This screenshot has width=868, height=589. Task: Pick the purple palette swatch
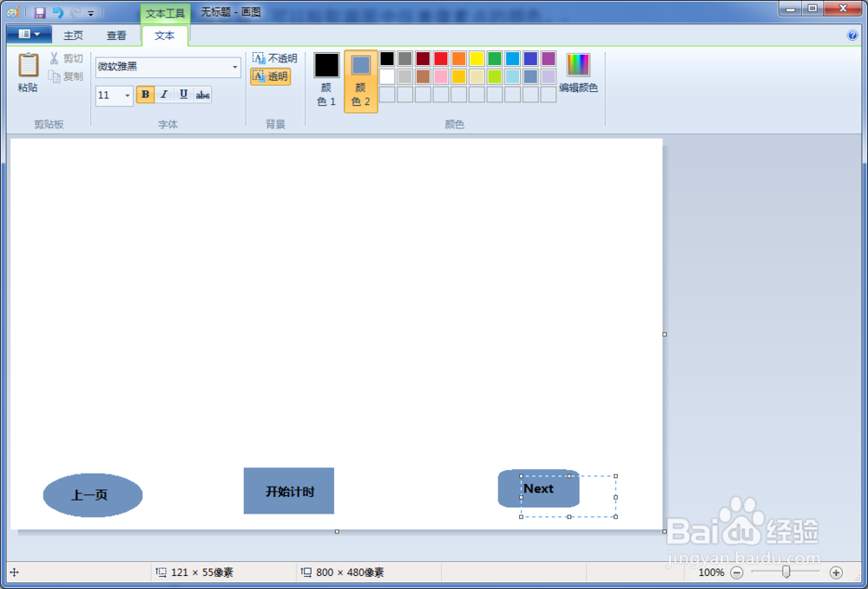548,58
